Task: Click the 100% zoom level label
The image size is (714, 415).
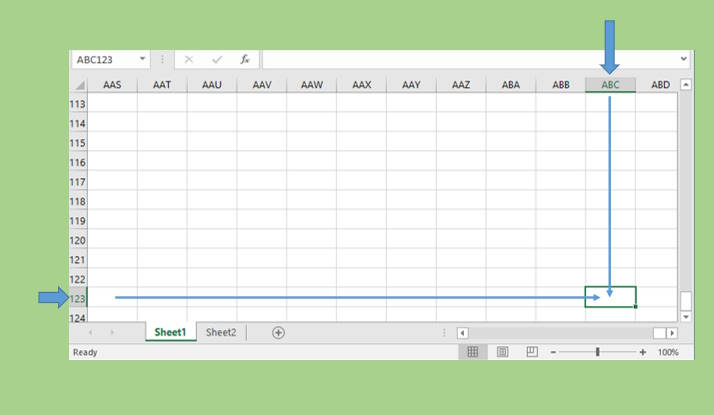Action: (668, 352)
